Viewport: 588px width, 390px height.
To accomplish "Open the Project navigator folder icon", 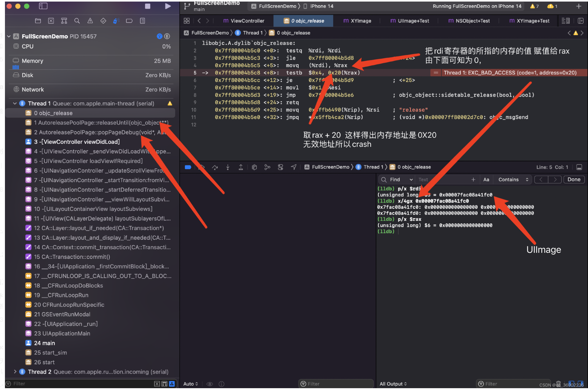I will point(38,21).
